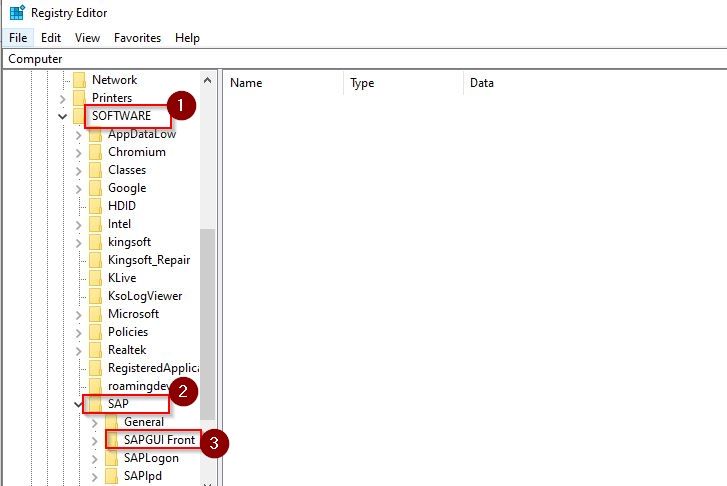Expand the Classes key

78,171
